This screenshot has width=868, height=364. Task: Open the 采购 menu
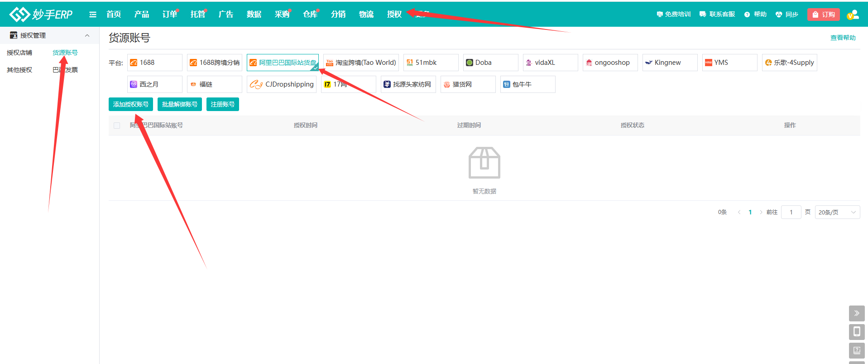pyautogui.click(x=282, y=15)
